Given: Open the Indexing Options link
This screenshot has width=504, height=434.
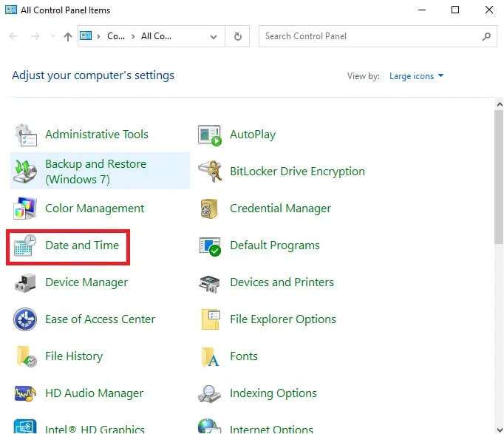Looking at the screenshot, I should (273, 393).
